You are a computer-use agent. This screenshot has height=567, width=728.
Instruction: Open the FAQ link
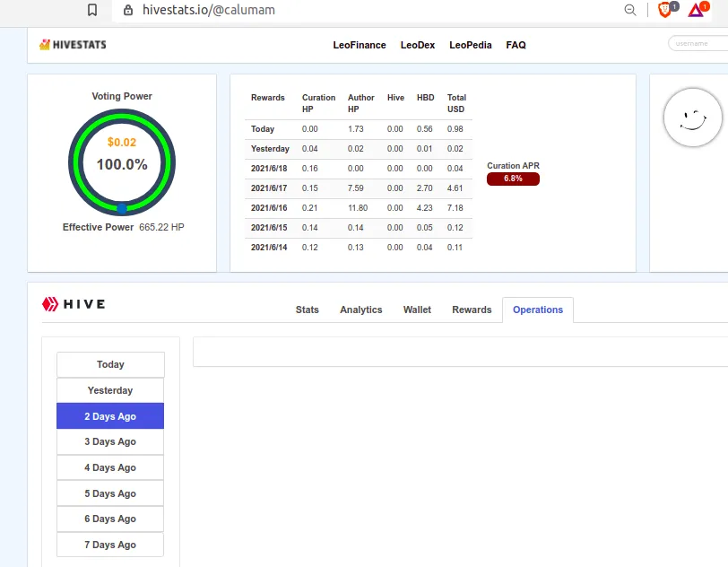516,45
